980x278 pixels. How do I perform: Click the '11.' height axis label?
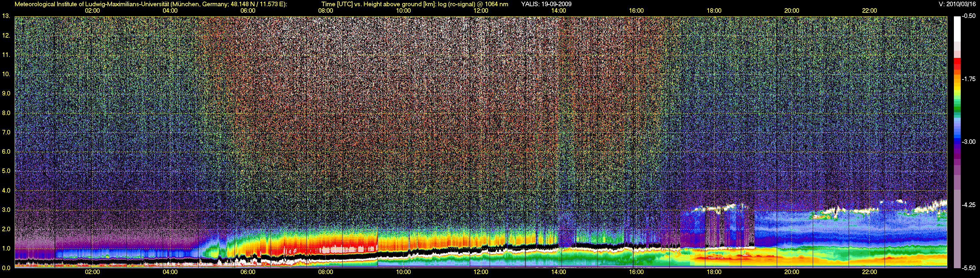(x=6, y=55)
